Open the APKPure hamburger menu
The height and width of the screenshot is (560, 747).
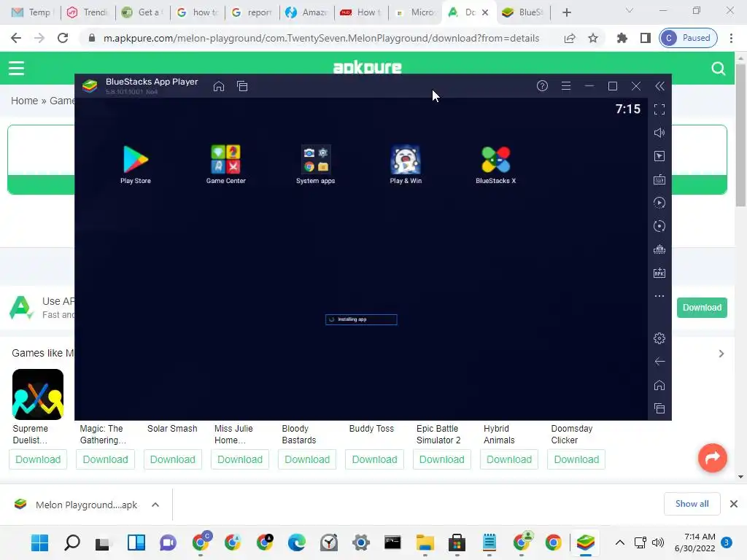pos(16,68)
